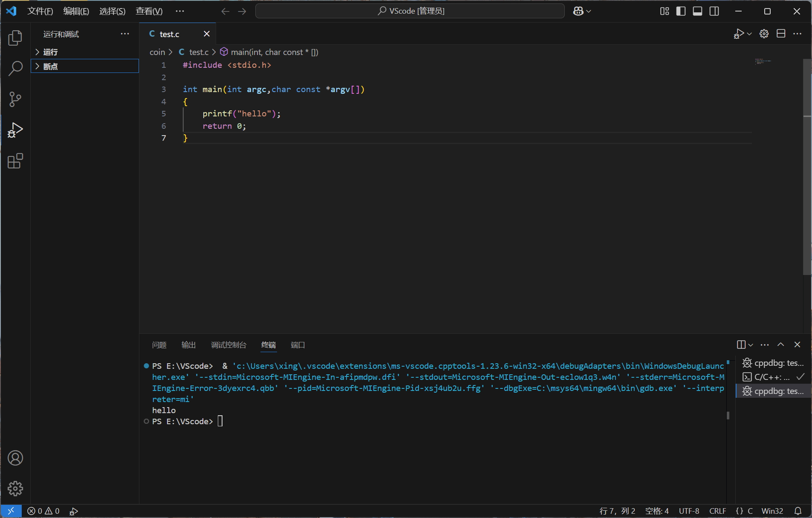Switch to the 调试控制台 panel tab

coord(228,345)
